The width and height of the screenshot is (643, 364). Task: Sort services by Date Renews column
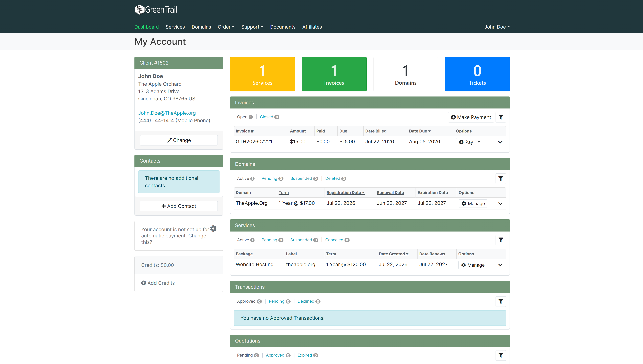tap(432, 254)
